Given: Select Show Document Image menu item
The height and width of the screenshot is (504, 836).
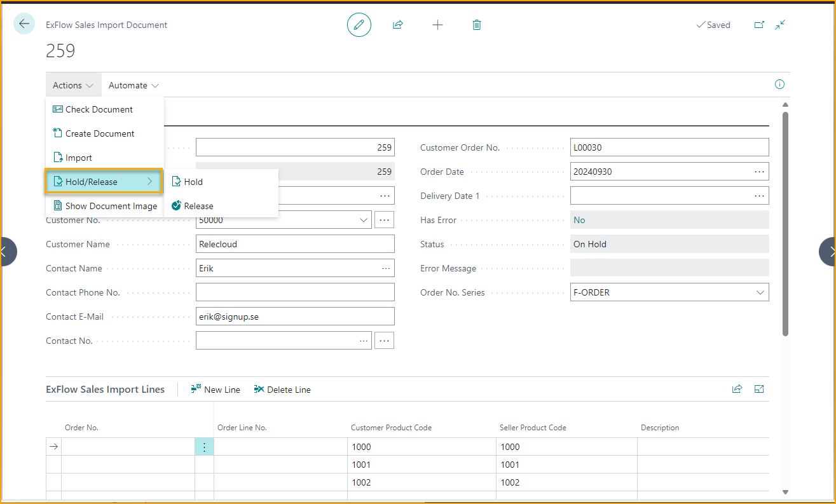Looking at the screenshot, I should pyautogui.click(x=105, y=206).
